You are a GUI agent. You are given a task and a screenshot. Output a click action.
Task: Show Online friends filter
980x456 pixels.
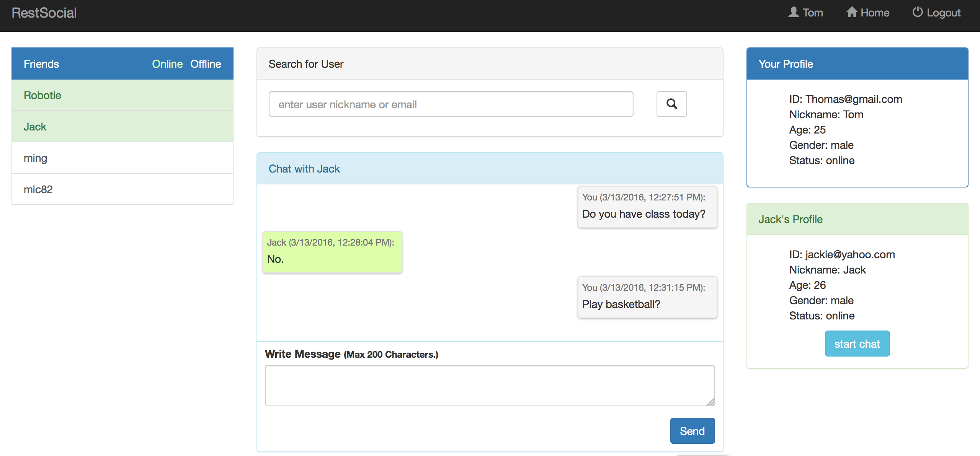[x=167, y=64]
